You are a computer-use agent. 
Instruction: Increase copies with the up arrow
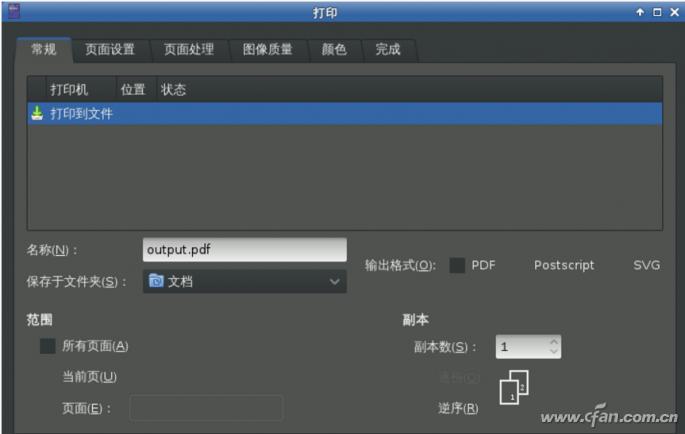pos(554,341)
